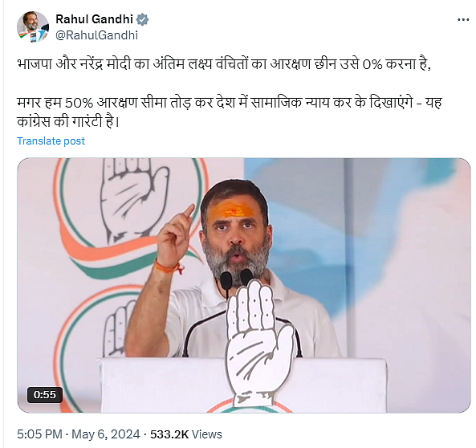Click final tweet line "कांग्रेस की गारंटी है"

[x=68, y=122]
